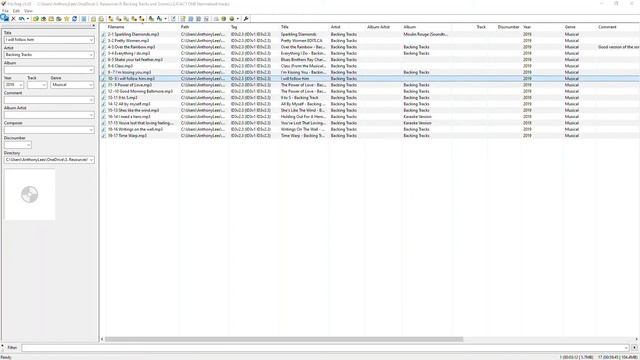Click the Genre column header
640x360 pixels.
tap(570, 27)
